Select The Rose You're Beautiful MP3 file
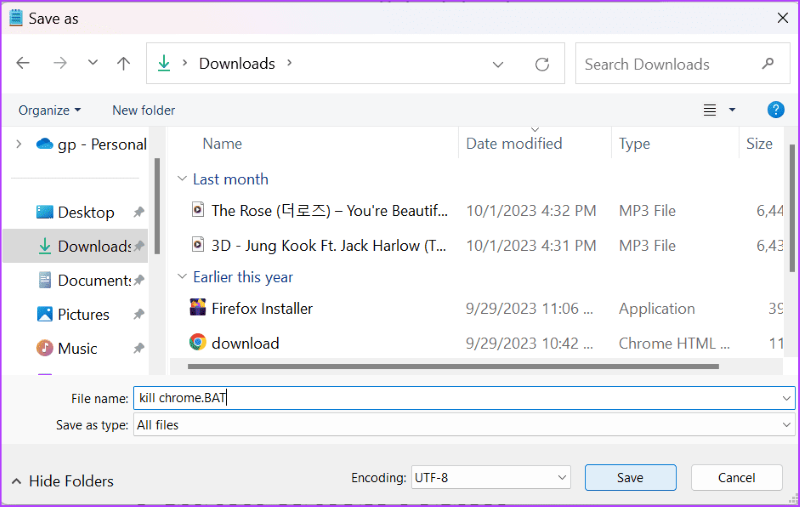The width and height of the screenshot is (800, 507). pyautogui.click(x=330, y=211)
